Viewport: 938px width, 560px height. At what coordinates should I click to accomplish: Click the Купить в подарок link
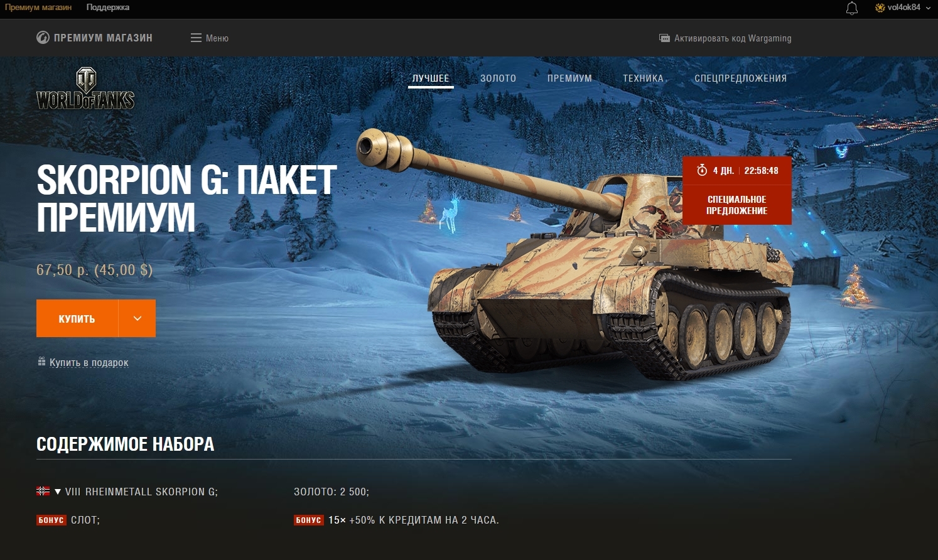coord(89,362)
